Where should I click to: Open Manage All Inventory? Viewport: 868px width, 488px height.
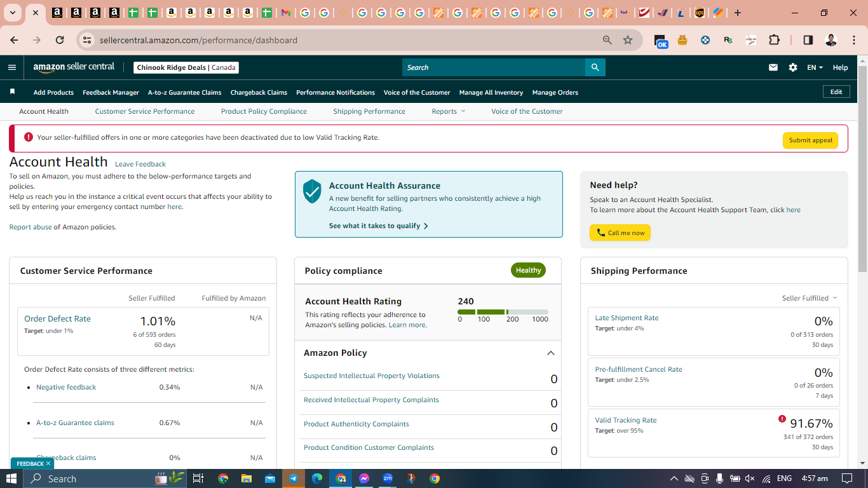(x=491, y=92)
